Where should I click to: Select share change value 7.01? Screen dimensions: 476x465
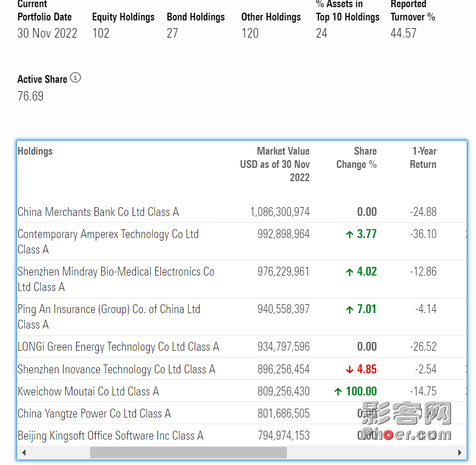click(367, 309)
